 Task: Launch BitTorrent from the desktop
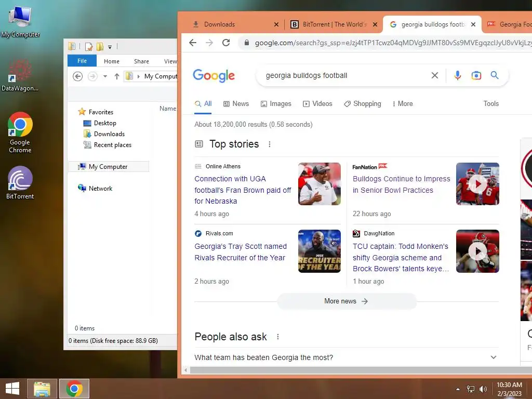point(20,182)
